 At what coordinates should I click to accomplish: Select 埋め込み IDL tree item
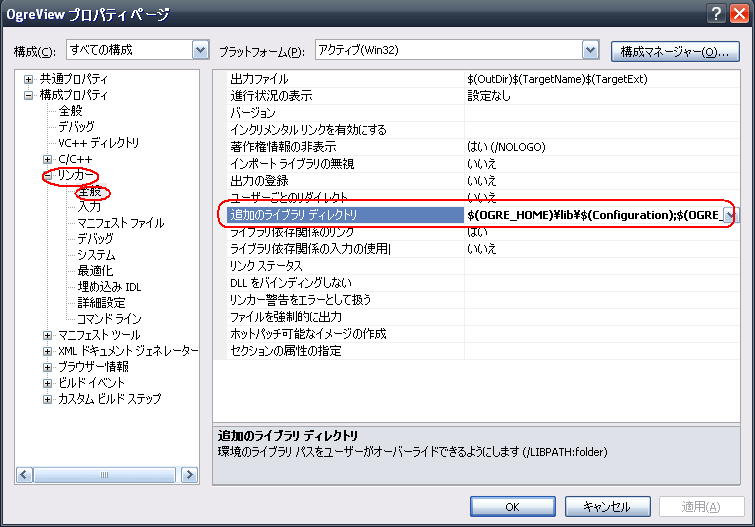pos(109,287)
